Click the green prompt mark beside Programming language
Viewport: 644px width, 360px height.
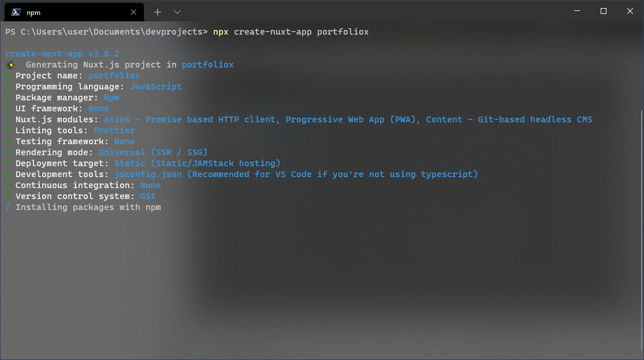tap(7, 87)
